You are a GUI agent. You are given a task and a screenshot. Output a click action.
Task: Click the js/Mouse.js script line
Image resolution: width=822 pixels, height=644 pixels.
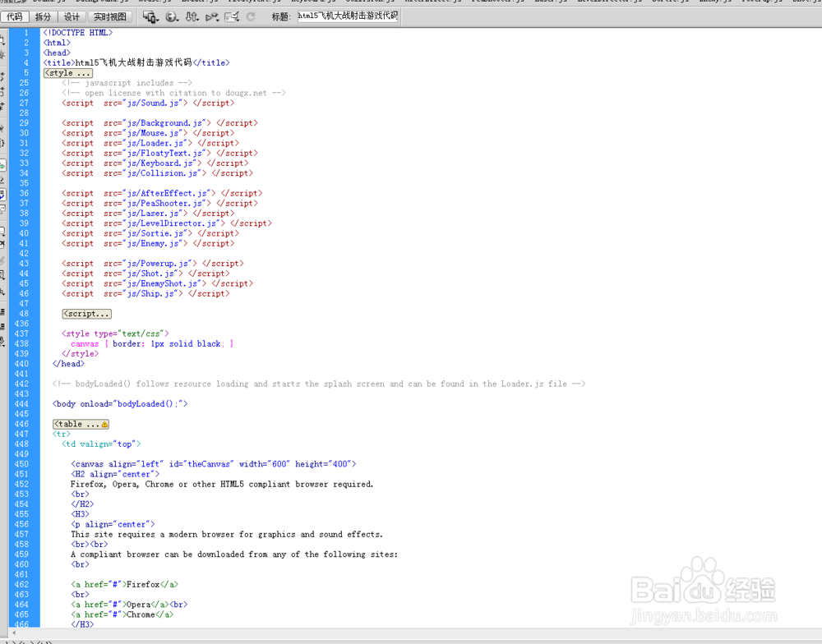[x=148, y=133]
